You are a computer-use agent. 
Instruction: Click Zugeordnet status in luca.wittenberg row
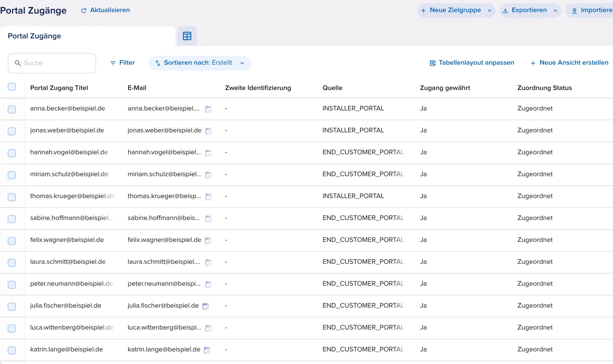(x=535, y=327)
